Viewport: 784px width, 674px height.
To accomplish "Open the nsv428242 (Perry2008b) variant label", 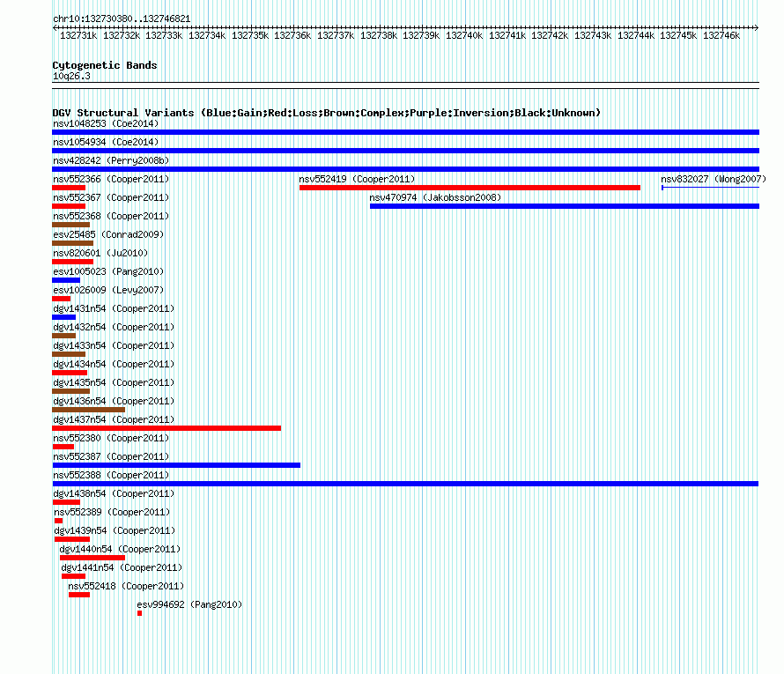I will (111, 160).
